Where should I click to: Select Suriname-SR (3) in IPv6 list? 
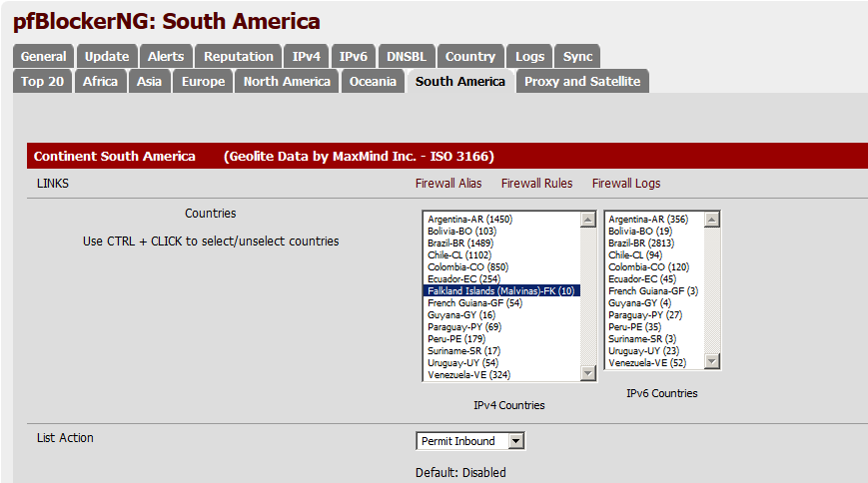[x=654, y=339]
